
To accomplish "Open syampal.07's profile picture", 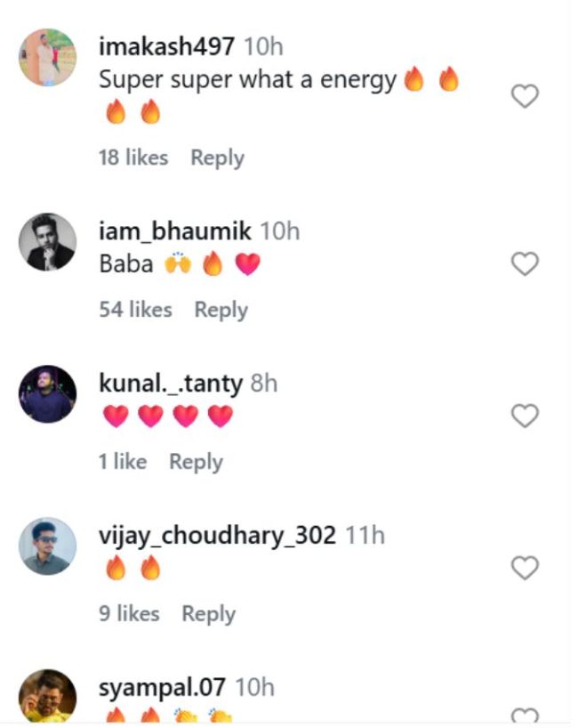I will pyautogui.click(x=47, y=697).
